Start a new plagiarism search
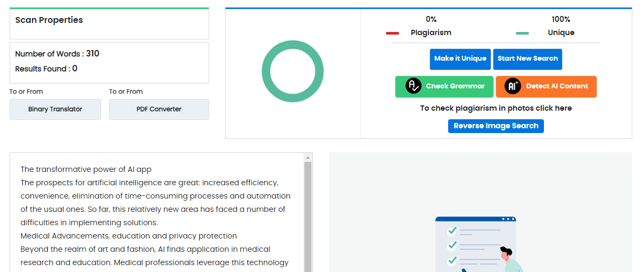 tap(527, 59)
